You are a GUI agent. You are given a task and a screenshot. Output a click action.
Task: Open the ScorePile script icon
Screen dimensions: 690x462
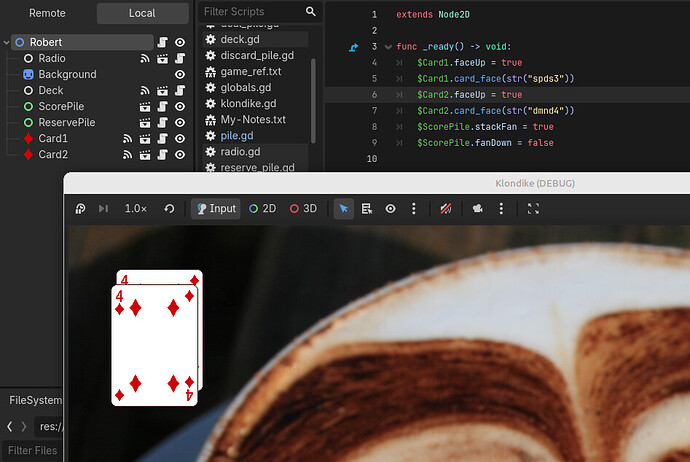tap(162, 106)
